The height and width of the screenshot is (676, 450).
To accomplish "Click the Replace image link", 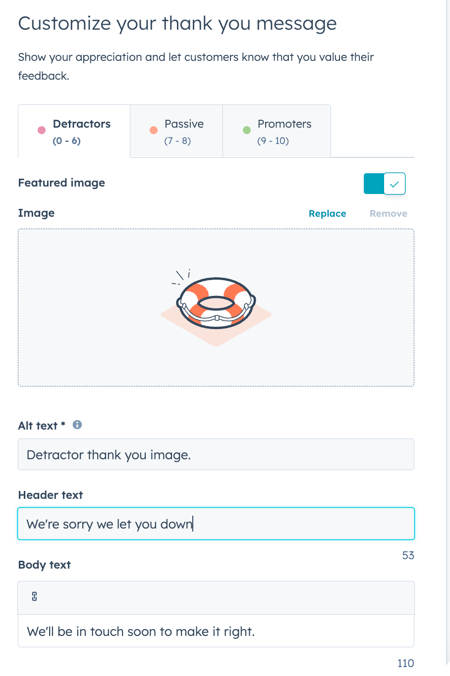I will 327,213.
